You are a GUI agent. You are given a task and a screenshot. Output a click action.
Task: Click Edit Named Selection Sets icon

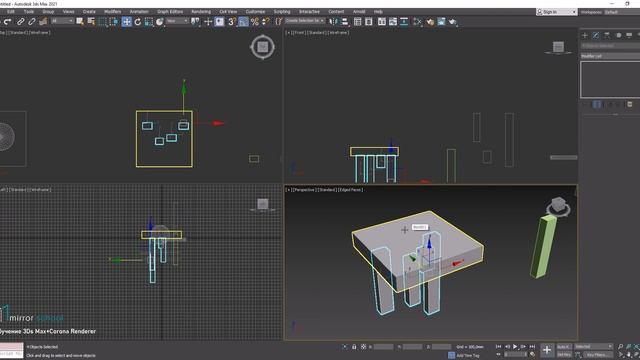click(x=278, y=22)
